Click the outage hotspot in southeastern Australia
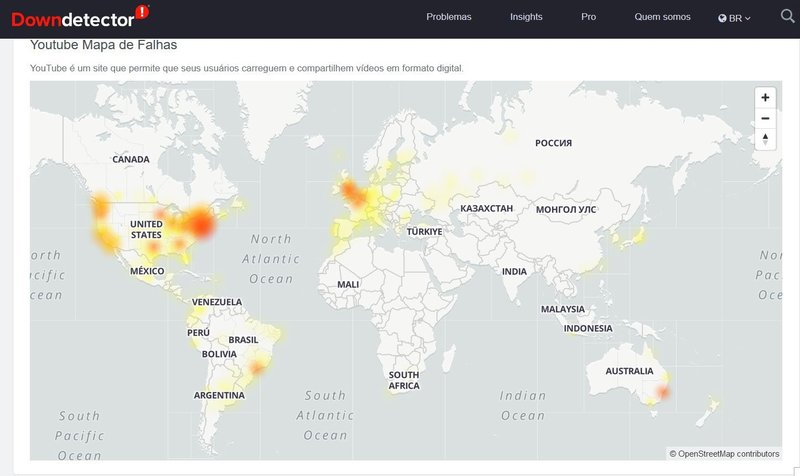The image size is (800, 476). click(x=662, y=392)
